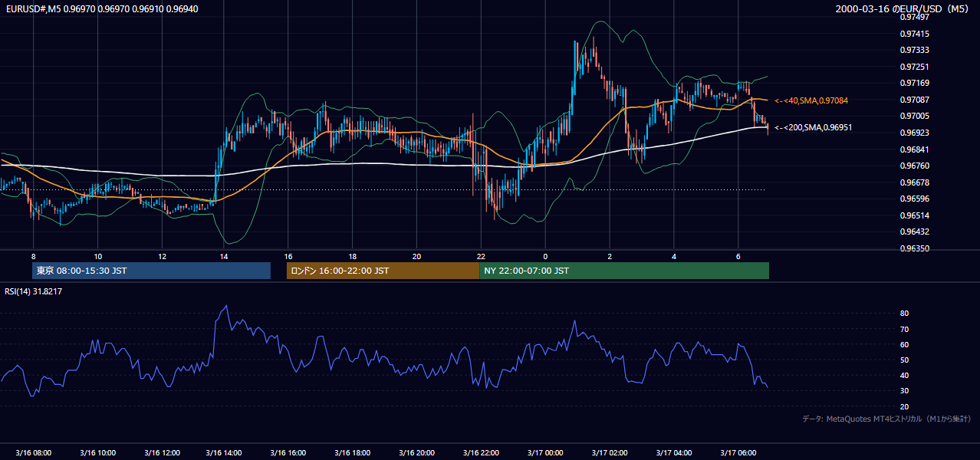Click the 3/16 18:00 date label
The width and height of the screenshot is (980, 460).
tap(353, 452)
